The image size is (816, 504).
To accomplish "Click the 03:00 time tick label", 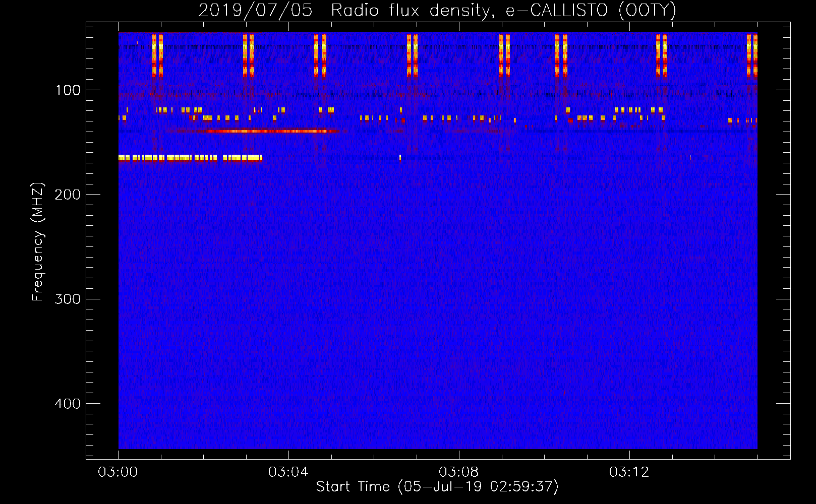I will [118, 472].
